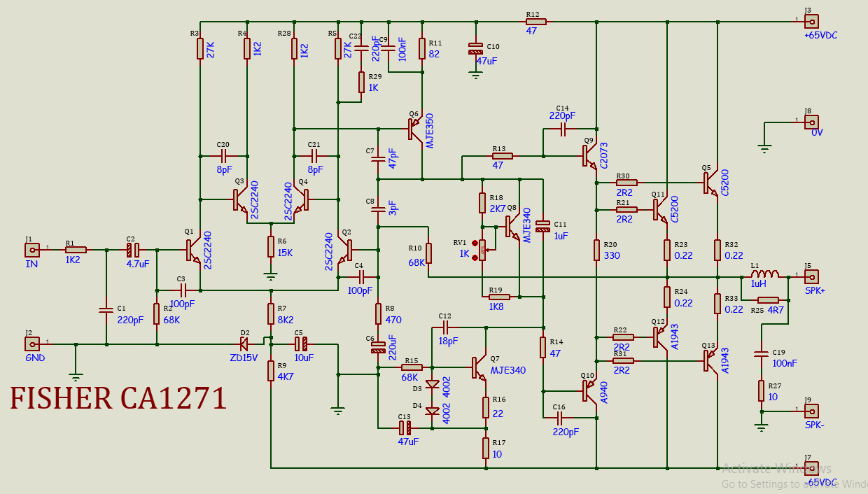Click the Q1 2SC2240 input transistor
Viewport: 868px width, 494px height.
192,249
